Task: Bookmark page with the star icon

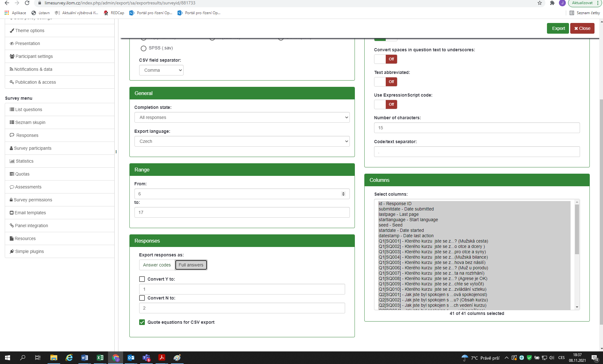Action: (540, 3)
